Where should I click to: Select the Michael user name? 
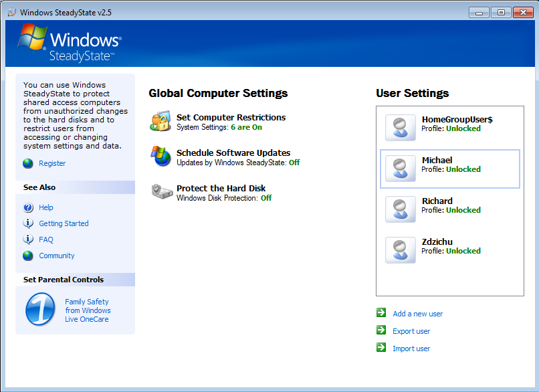tap(437, 161)
